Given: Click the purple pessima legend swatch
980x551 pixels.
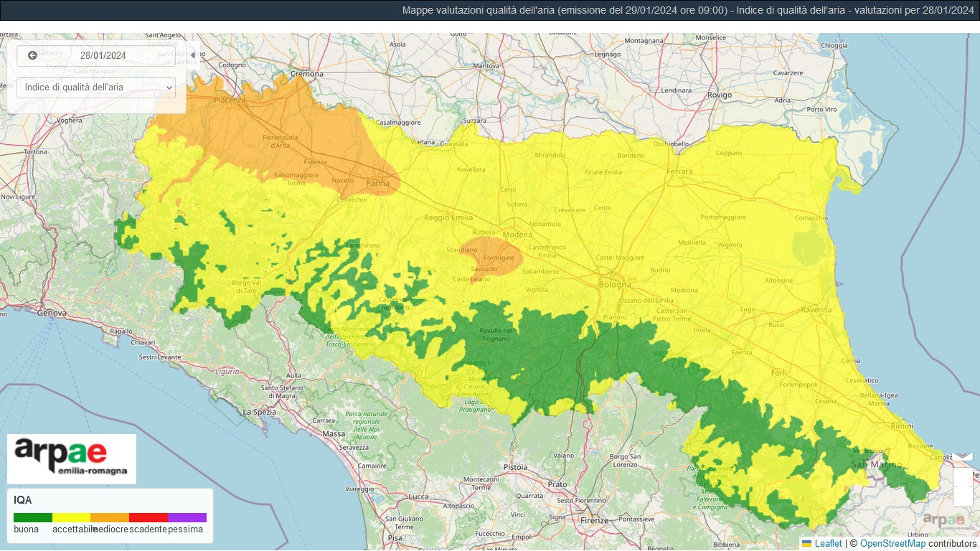Looking at the screenshot, I should (x=187, y=517).
